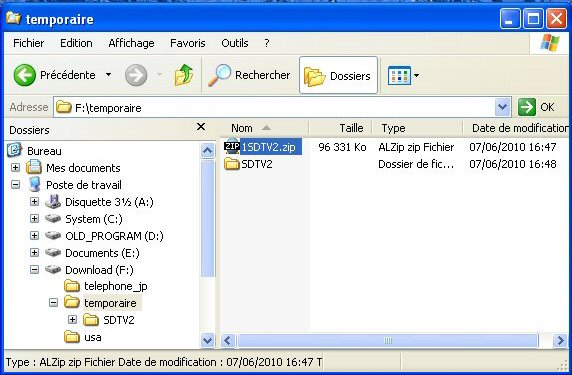The width and height of the screenshot is (572, 375).
Task: Toggle the Dossiers folder pane button
Action: [338, 76]
